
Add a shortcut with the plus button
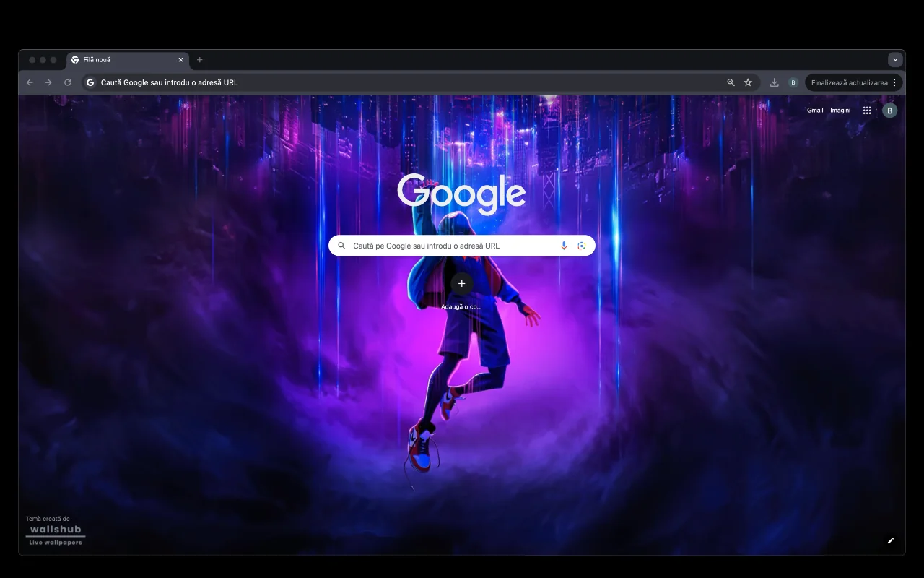click(x=462, y=283)
